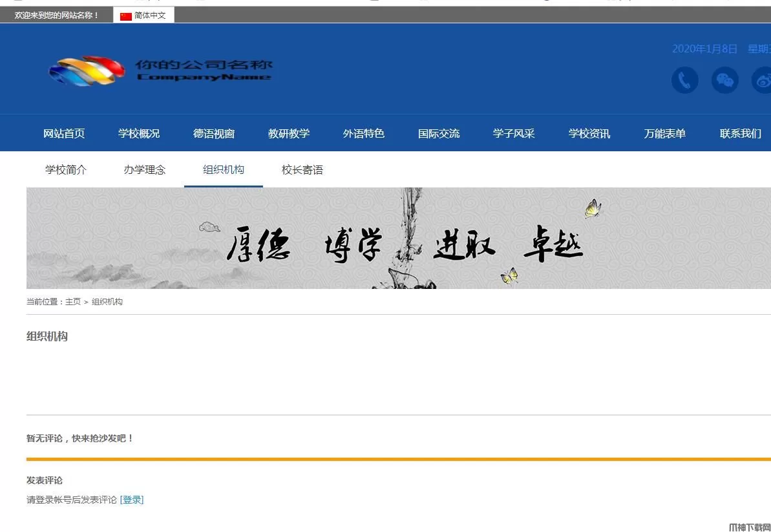Switch to 校长寄语 sub-tab
The image size is (771, 532).
point(302,169)
